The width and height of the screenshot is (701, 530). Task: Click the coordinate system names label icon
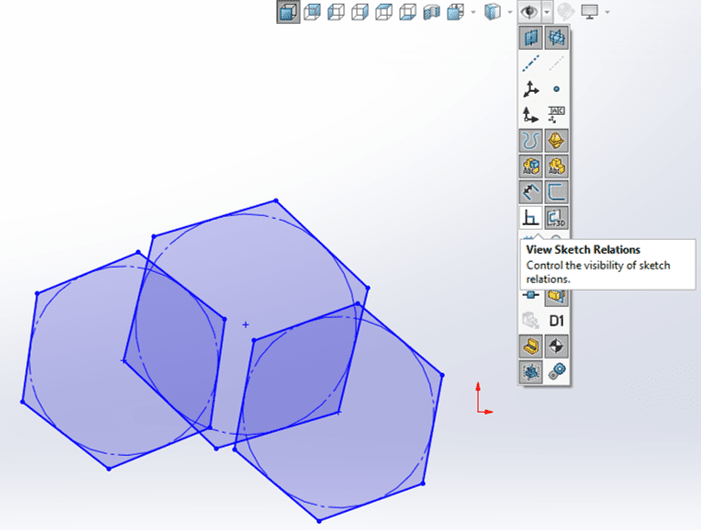click(557, 115)
